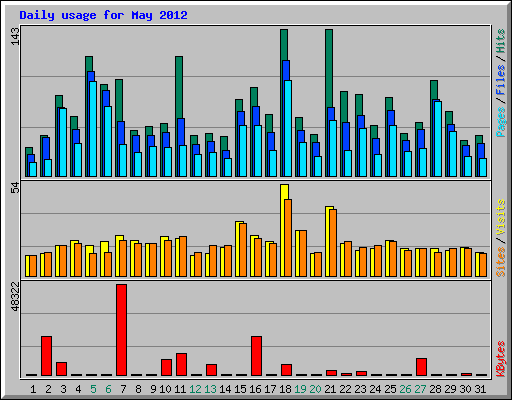Click the day 8 x-axis label
The image size is (512, 400).
click(138, 389)
